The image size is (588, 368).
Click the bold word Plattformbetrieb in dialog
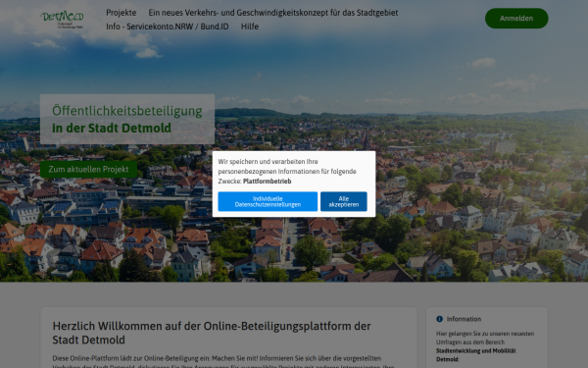pos(267,182)
